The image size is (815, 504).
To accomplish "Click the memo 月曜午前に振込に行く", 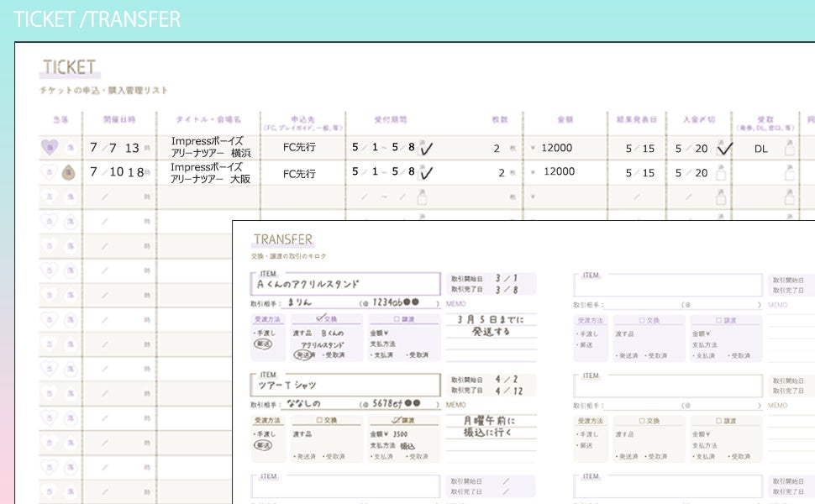I will 489,426.
